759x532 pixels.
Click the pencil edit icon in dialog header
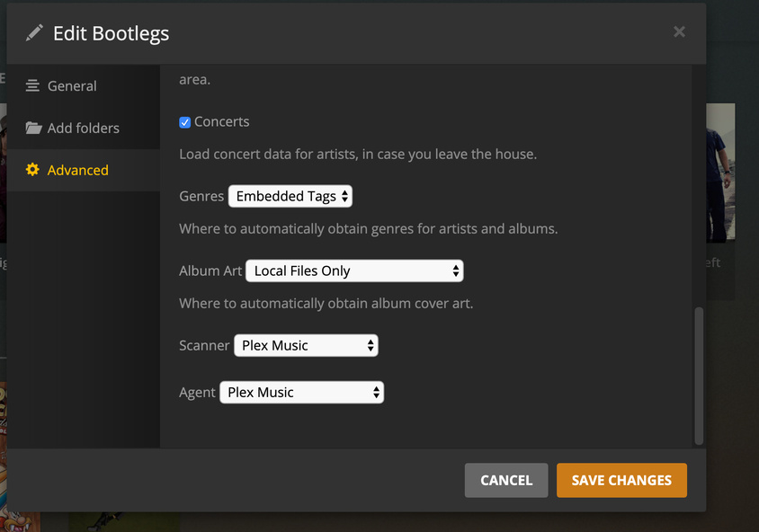[x=34, y=33]
